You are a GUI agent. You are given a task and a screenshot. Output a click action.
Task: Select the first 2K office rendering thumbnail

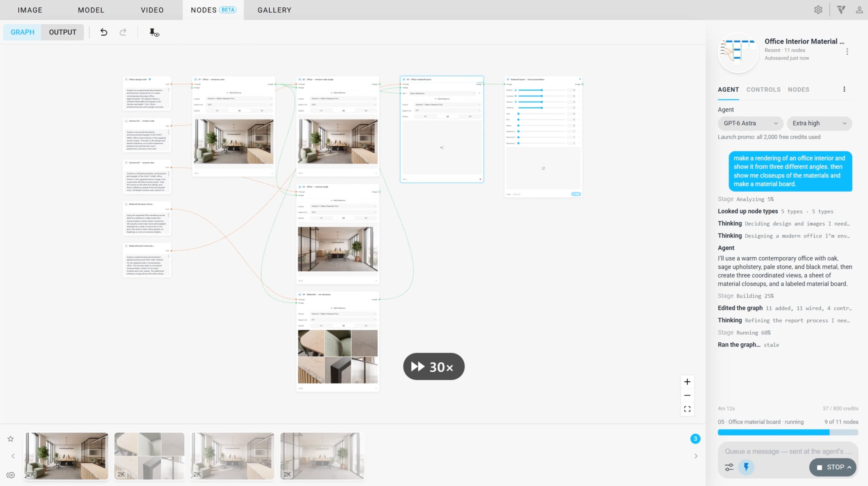click(66, 456)
